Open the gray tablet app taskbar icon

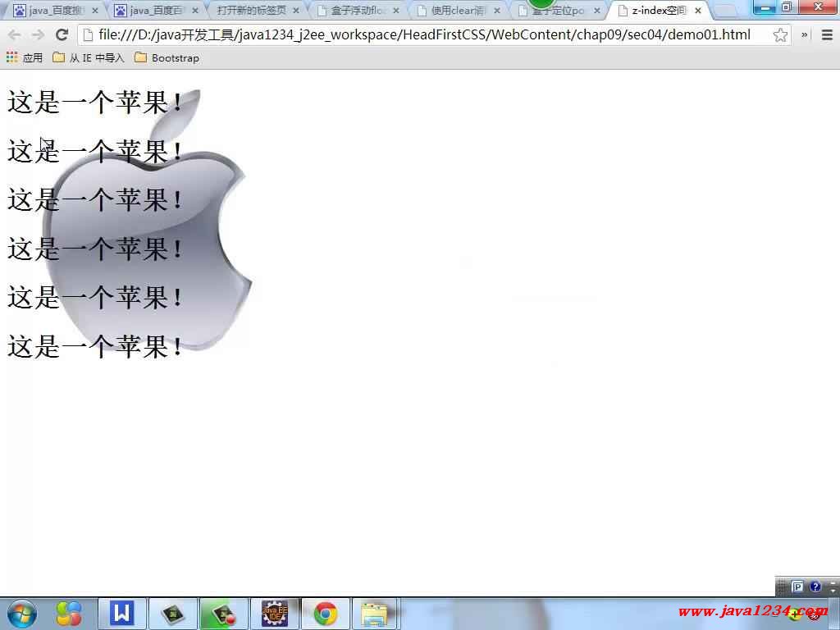[172, 614]
